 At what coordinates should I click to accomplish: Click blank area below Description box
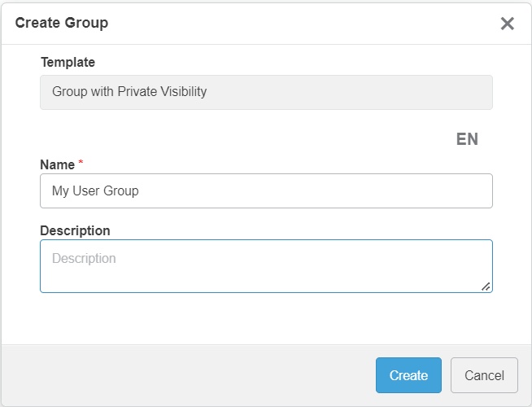(x=266, y=319)
